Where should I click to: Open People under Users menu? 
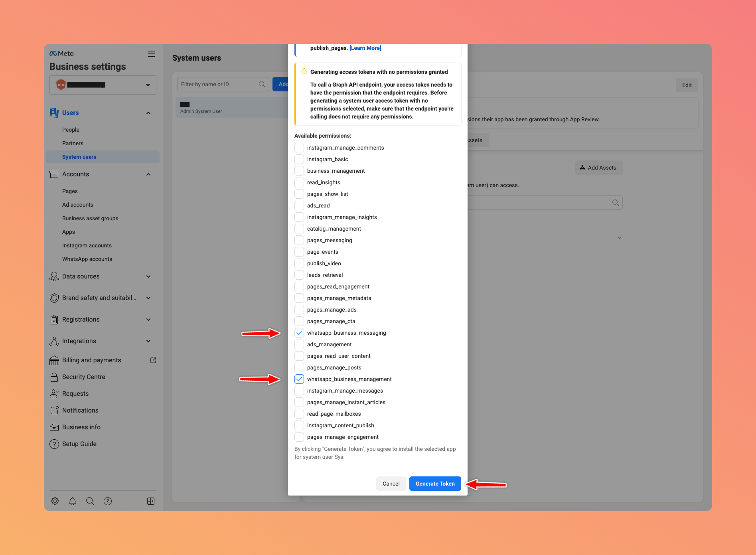click(x=71, y=130)
